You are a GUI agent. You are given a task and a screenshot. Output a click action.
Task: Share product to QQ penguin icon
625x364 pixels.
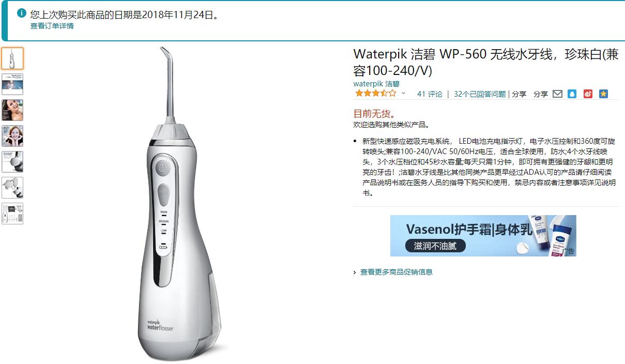[x=572, y=94]
